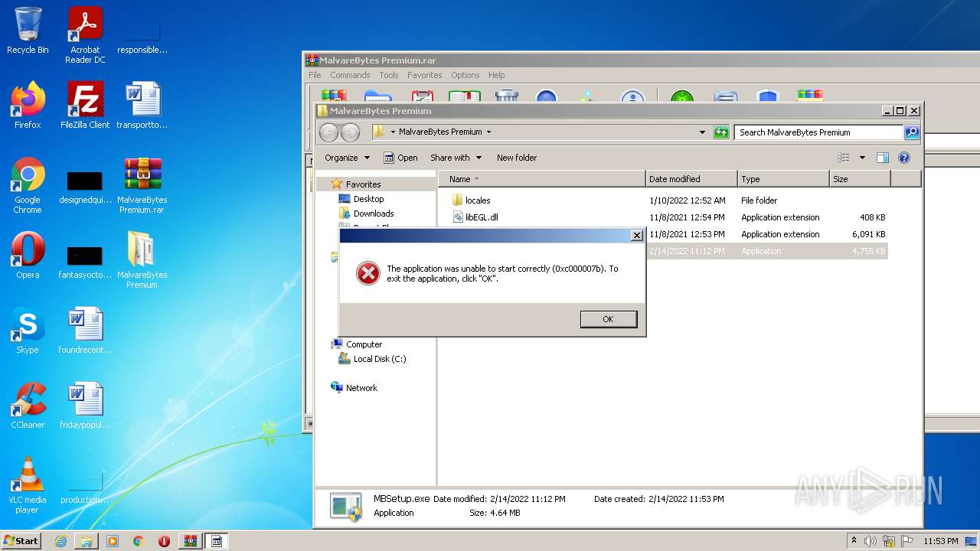
Task: Open WinRAR Help menu
Action: pyautogui.click(x=496, y=75)
